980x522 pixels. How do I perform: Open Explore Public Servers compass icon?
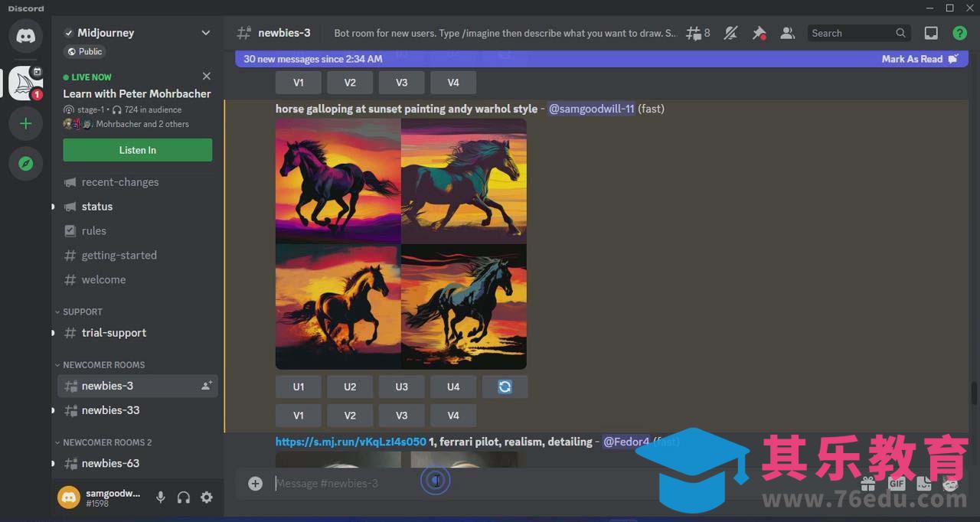click(x=25, y=164)
